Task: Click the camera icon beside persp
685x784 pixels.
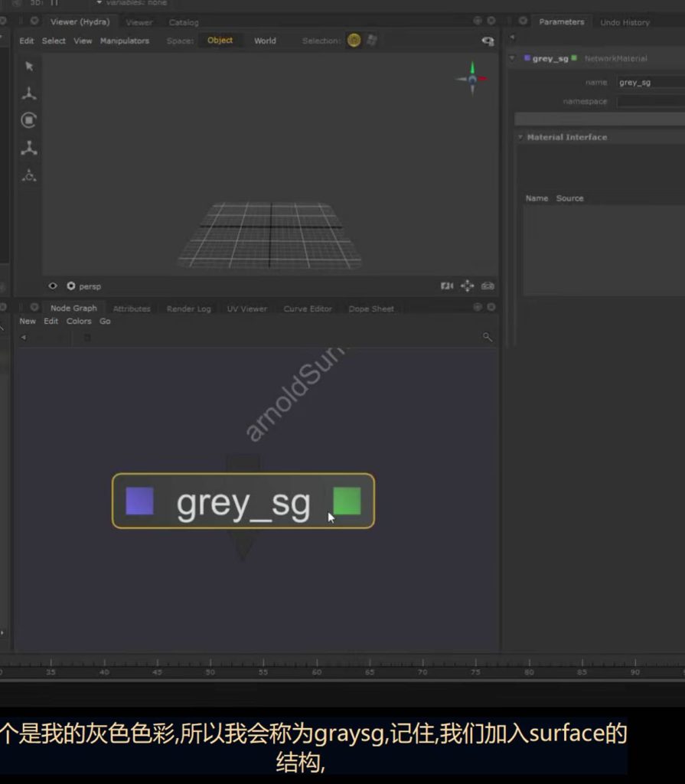Action: (70, 286)
